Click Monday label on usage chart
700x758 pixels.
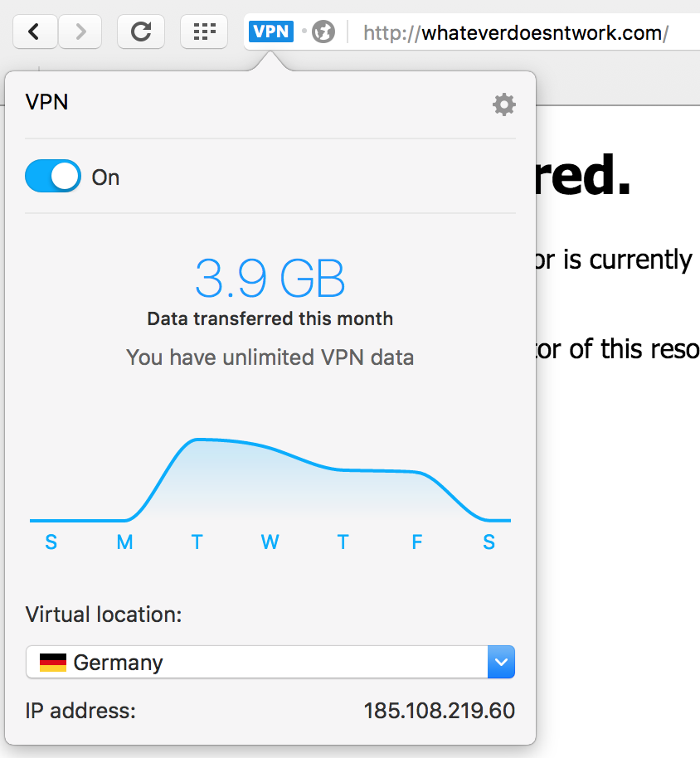124,542
